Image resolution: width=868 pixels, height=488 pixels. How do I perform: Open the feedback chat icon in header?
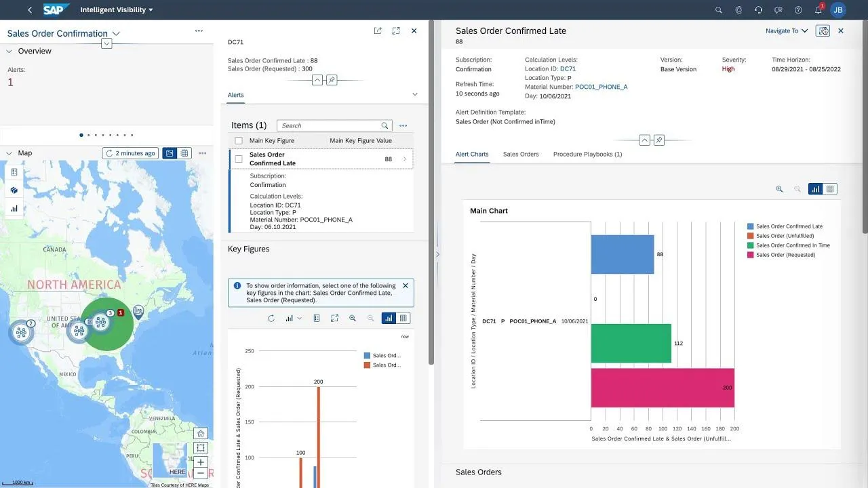[778, 10]
